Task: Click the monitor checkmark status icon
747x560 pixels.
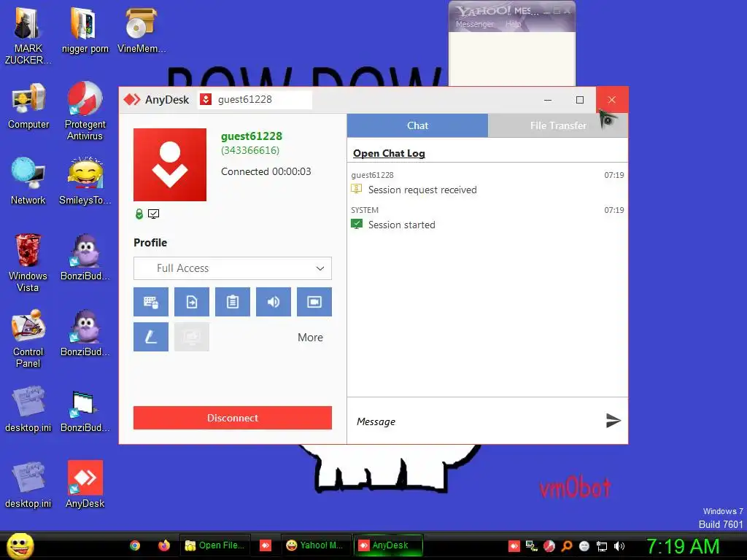Action: [153, 214]
